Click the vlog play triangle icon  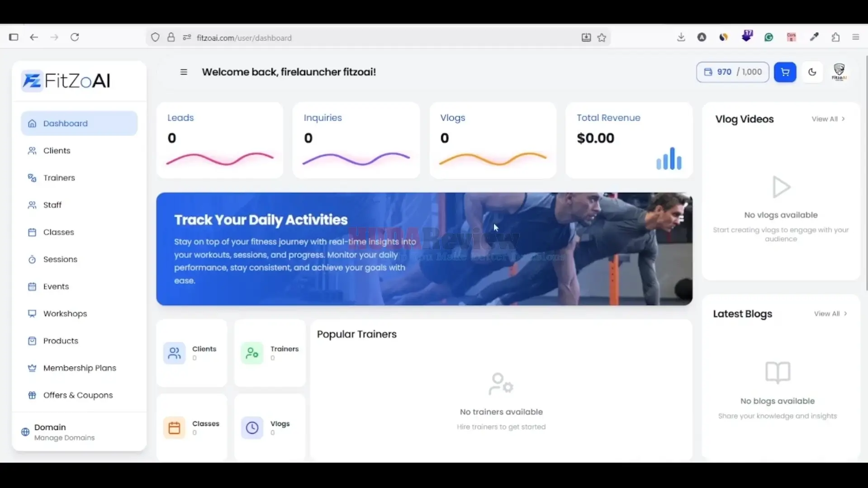781,187
